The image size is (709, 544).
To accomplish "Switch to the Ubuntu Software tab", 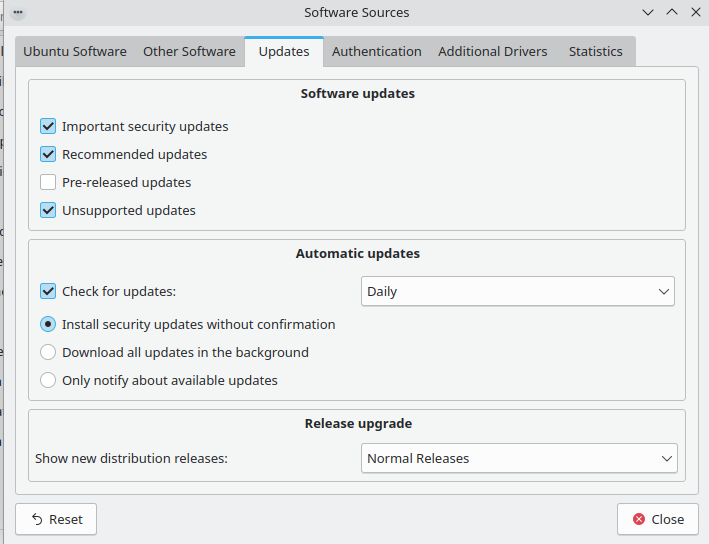I will (x=75, y=52).
